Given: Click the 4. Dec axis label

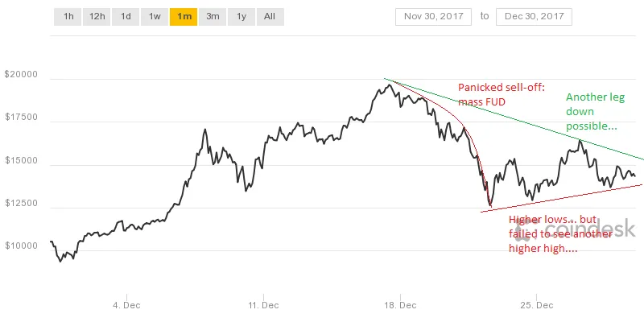Looking at the screenshot, I should [x=127, y=305].
